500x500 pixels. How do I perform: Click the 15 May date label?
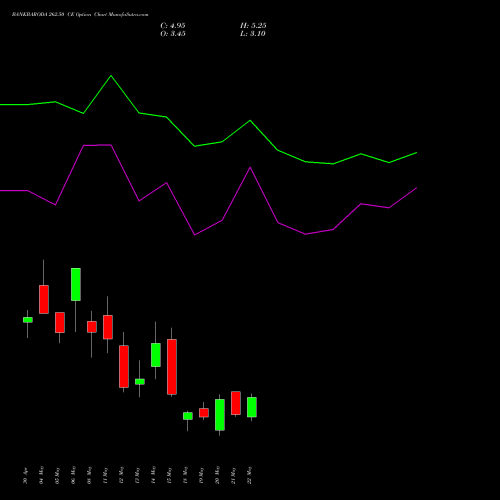(170, 476)
